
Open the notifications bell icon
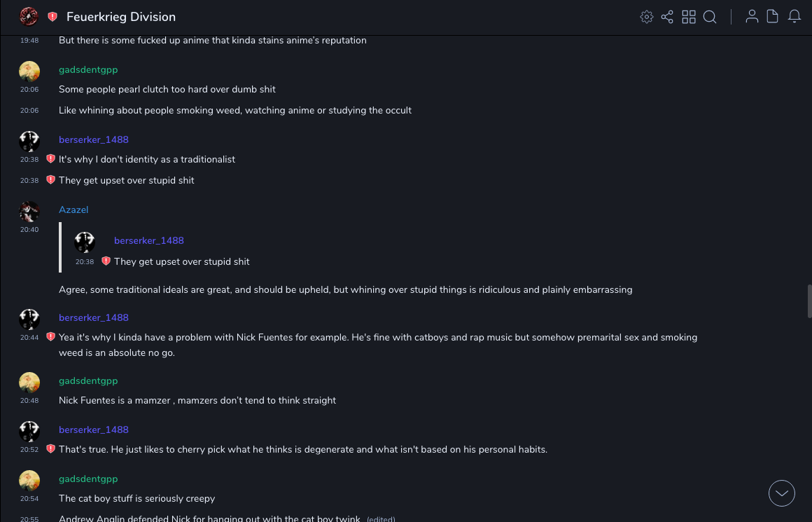[794, 17]
